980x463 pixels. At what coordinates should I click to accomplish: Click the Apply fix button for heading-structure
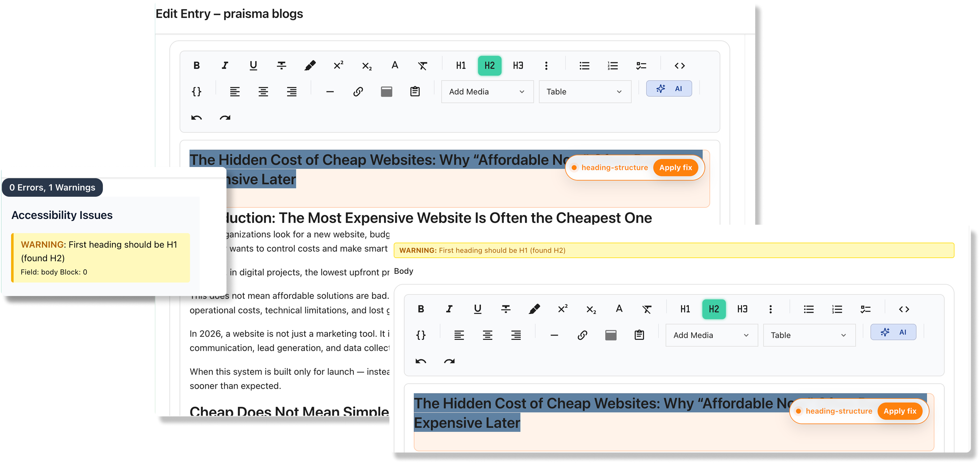coord(676,167)
